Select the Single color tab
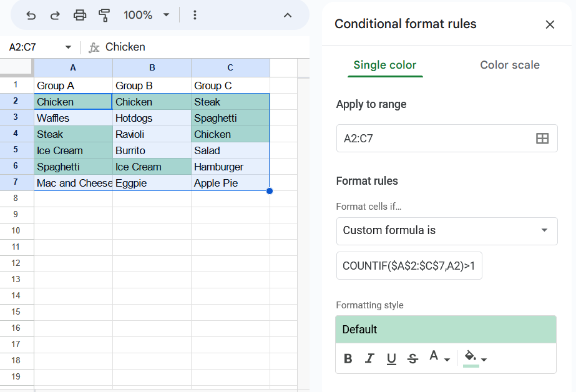The width and height of the screenshot is (576, 392). (384, 65)
